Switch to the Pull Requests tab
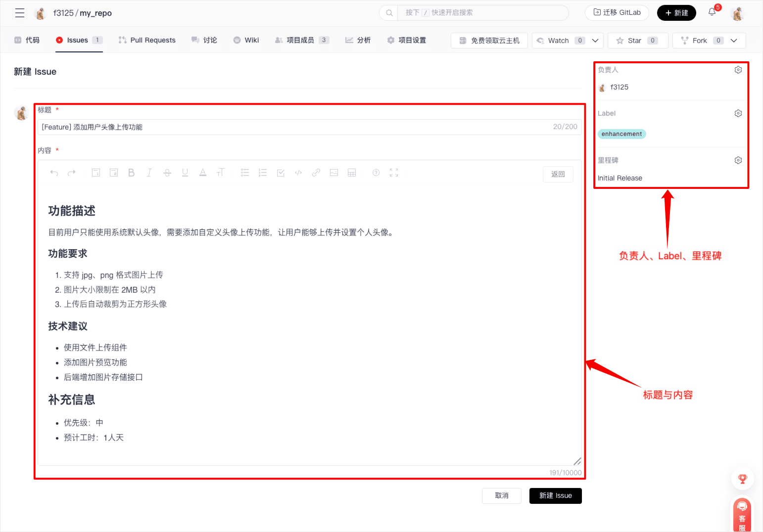The image size is (763, 532). [147, 40]
